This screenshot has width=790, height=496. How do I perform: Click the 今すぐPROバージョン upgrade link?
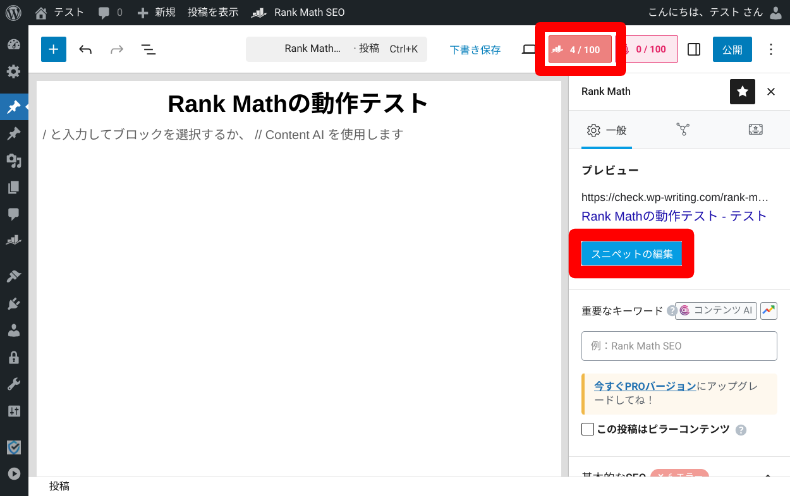(x=645, y=385)
